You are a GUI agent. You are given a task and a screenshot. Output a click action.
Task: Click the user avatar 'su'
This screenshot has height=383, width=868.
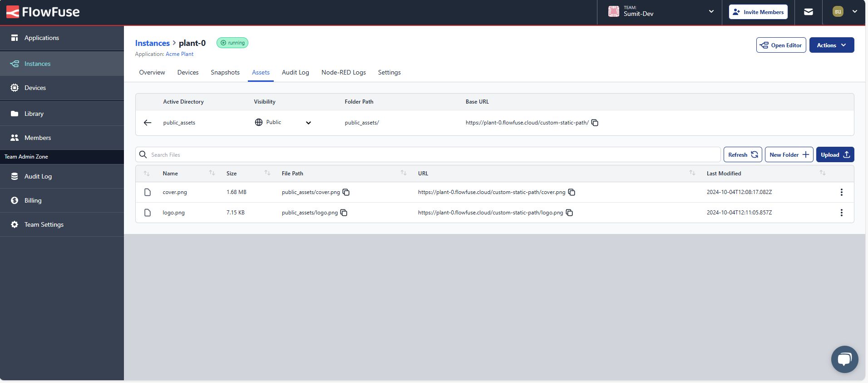point(838,12)
